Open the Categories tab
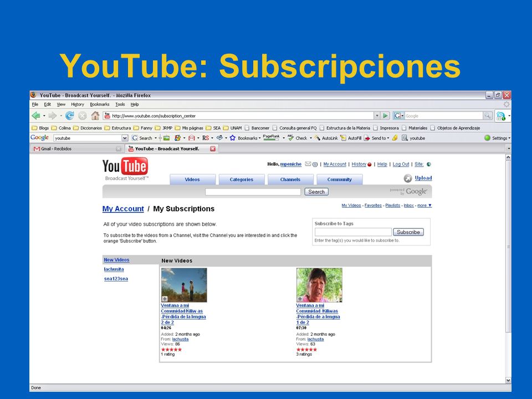This screenshot has width=532, height=399. pos(241,180)
